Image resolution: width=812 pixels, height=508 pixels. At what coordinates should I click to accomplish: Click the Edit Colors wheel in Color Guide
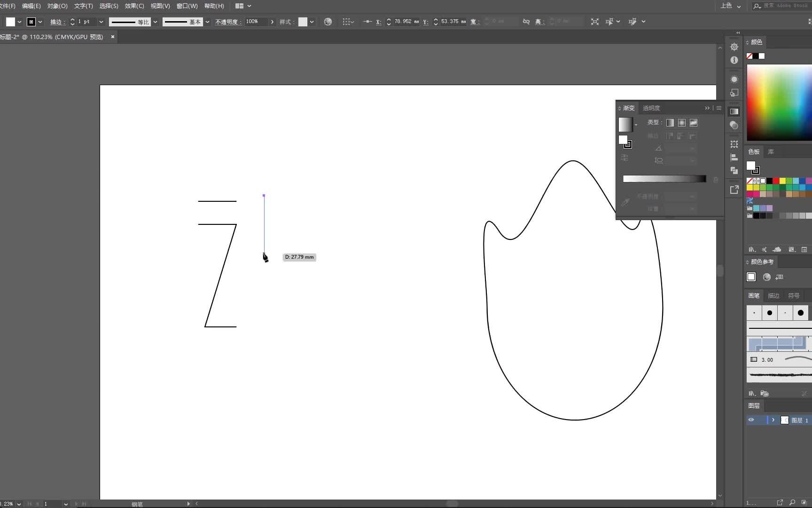(767, 277)
